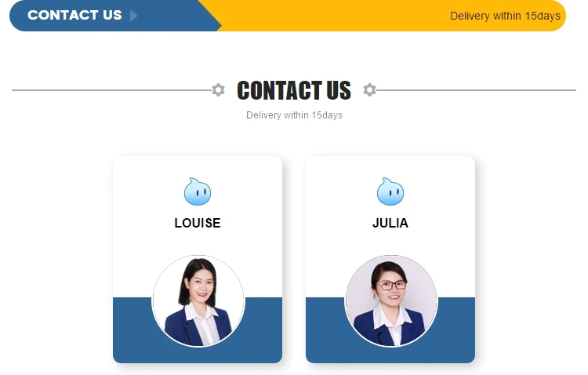Click the JULIA name label

click(x=390, y=223)
